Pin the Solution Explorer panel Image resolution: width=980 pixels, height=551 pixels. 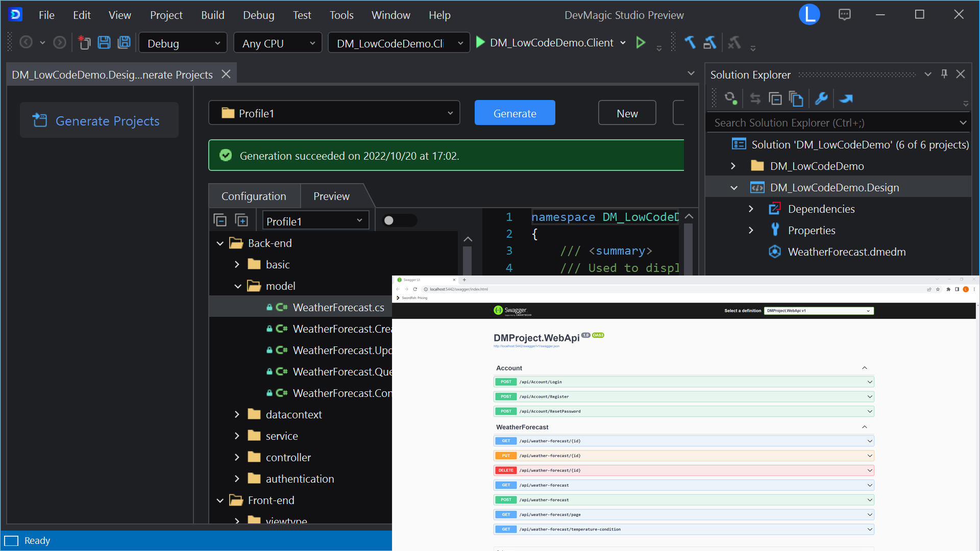point(944,74)
